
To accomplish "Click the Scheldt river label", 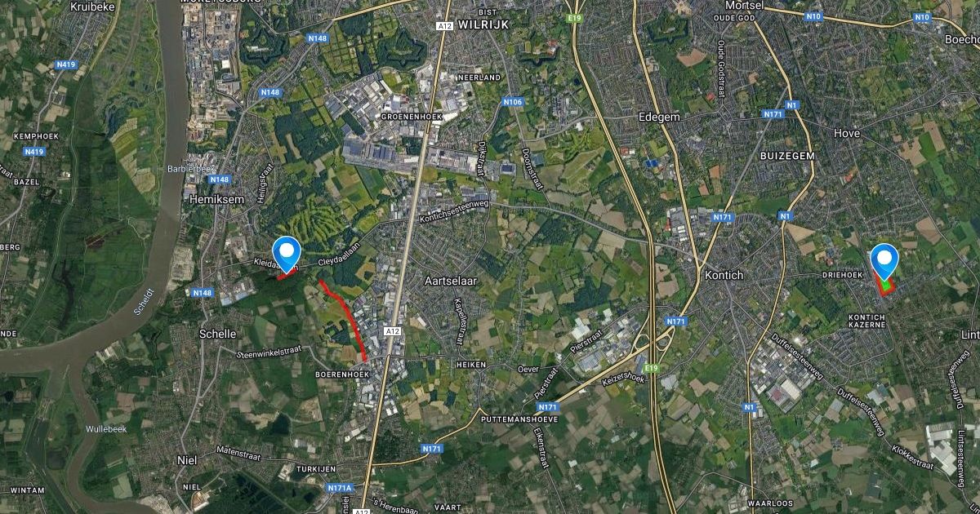I will (x=142, y=301).
